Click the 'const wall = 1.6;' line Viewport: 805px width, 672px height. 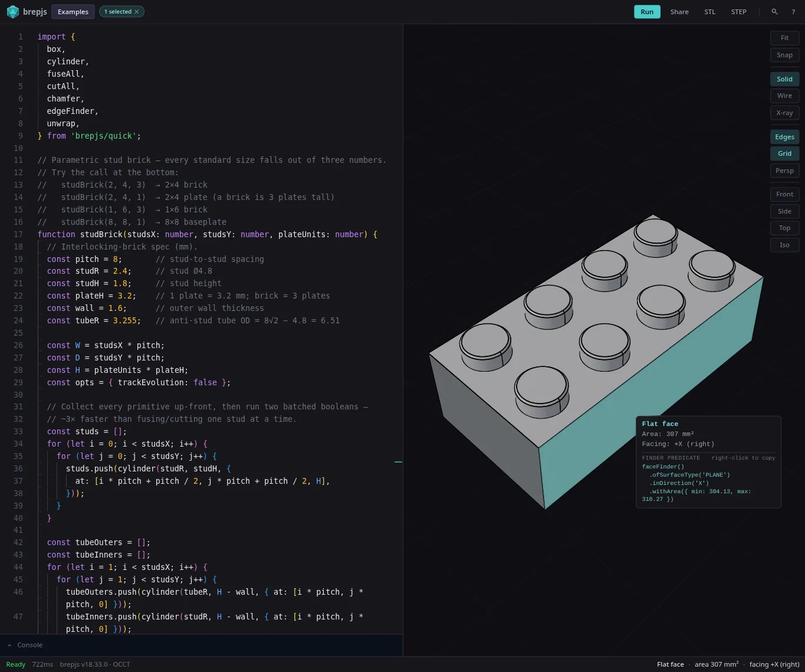click(87, 308)
